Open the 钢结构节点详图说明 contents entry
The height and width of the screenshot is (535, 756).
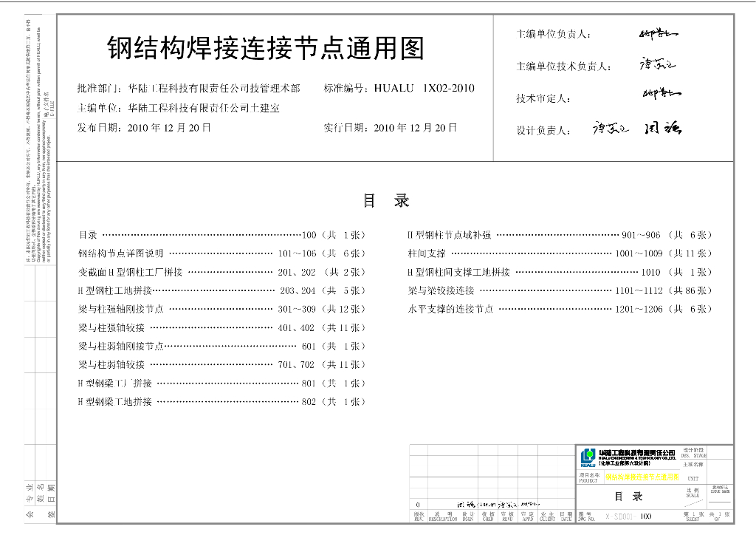tap(120, 253)
